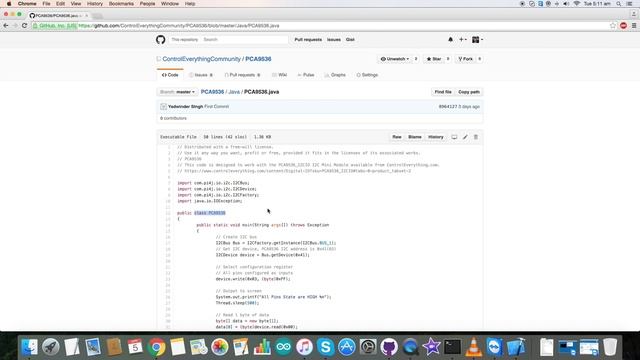The image size is (640, 360).
Task: Switch to the Pulse tab
Action: click(x=306, y=75)
